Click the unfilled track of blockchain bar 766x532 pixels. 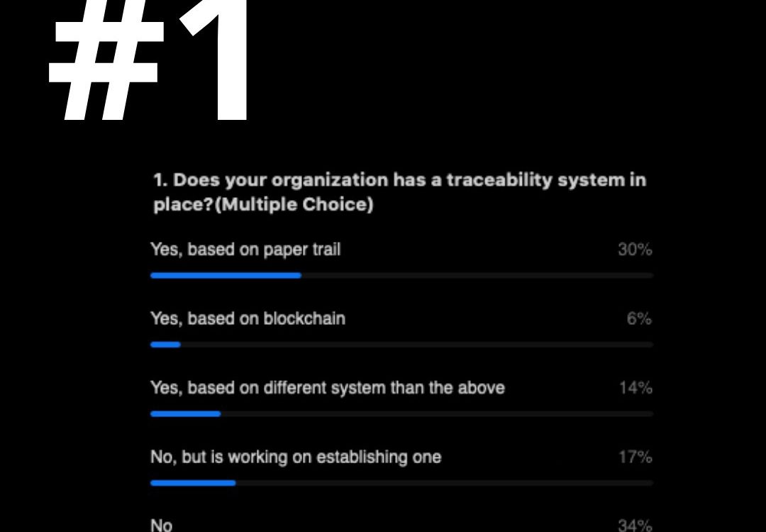(417, 345)
